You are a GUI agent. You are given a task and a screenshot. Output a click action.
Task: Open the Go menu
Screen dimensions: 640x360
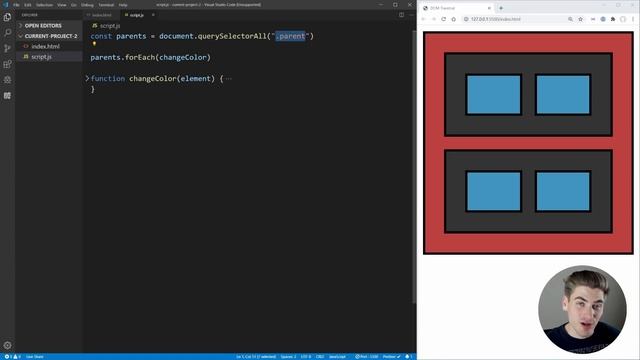(74, 5)
